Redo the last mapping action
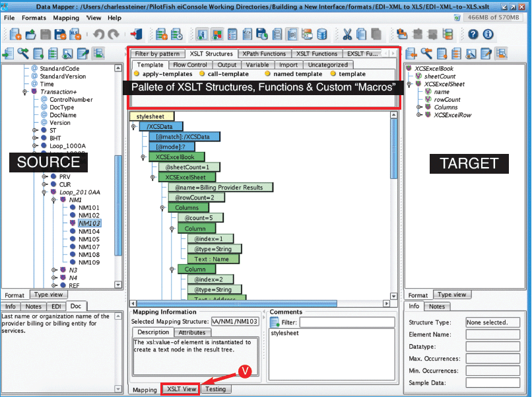Screen dimensions: 532x397 pyautogui.click(x=114, y=34)
